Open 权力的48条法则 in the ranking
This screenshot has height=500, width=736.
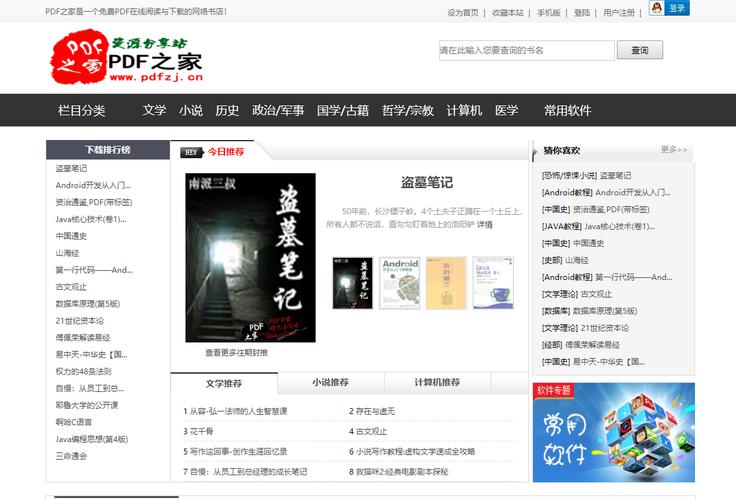point(84,371)
